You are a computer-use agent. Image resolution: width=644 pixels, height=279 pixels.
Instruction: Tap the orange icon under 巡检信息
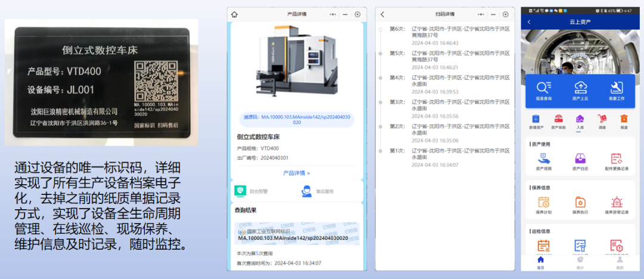coord(544,246)
